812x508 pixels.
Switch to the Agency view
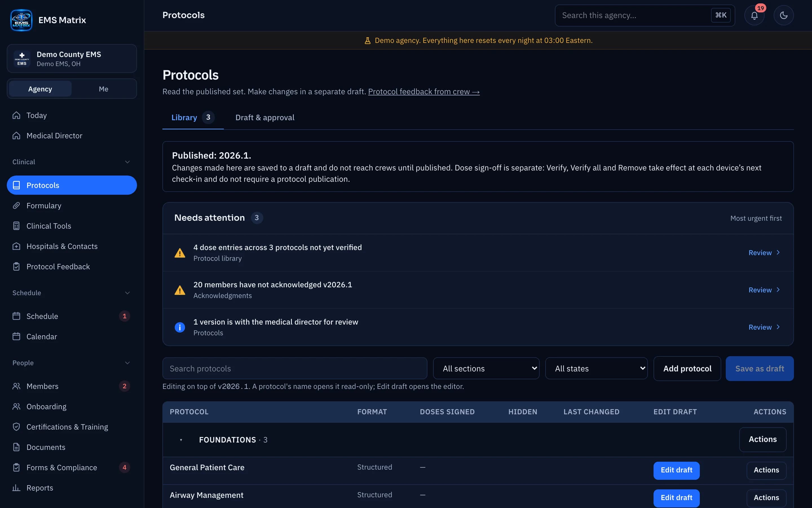40,89
